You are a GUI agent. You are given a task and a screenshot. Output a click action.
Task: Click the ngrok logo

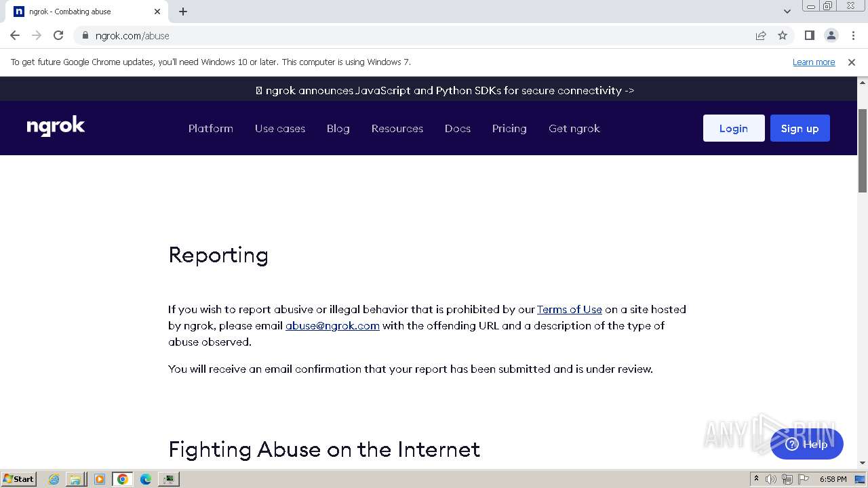point(56,127)
